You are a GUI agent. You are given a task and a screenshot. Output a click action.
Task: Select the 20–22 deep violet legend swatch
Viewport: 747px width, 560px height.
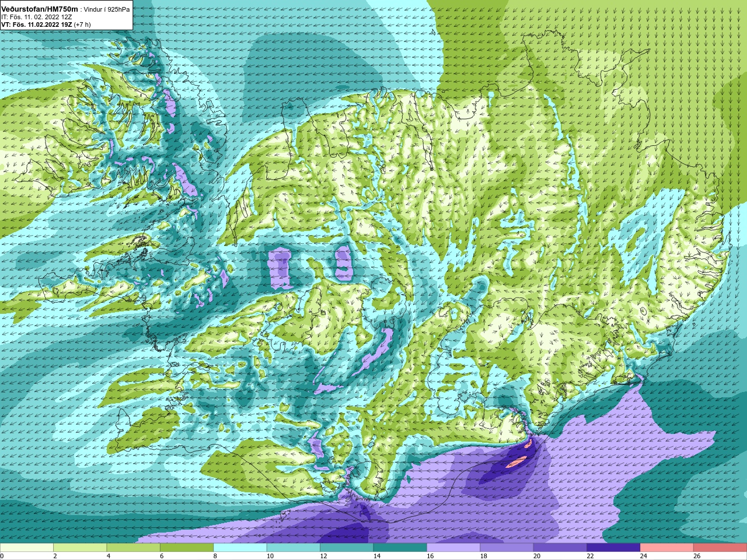[560, 548]
